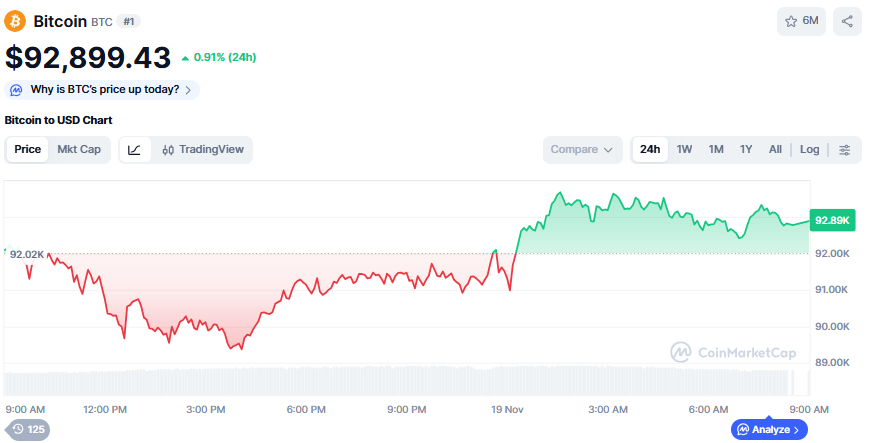Toggle the Log scale option
869x443 pixels.
(809, 150)
